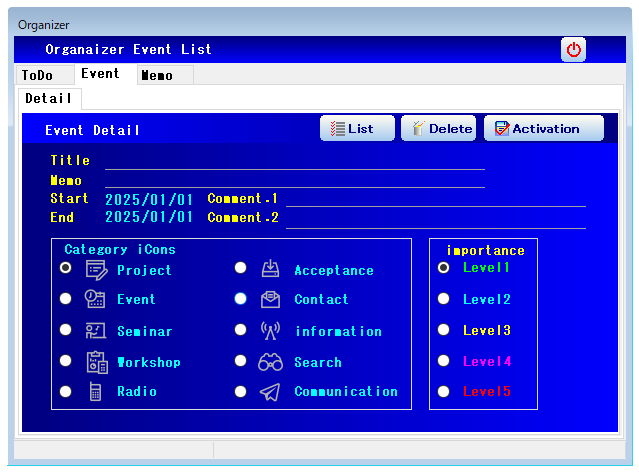The width and height of the screenshot is (639, 473).
Task: Click the Workshop category label
Action: pos(149,362)
